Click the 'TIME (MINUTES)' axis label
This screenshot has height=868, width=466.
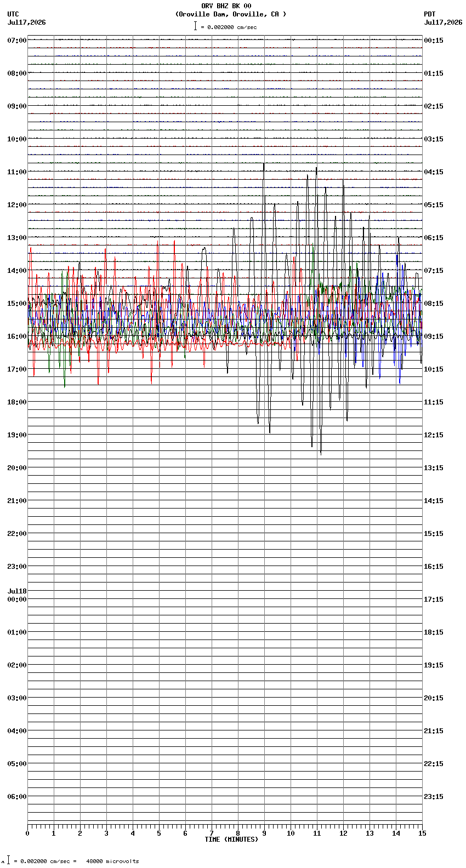(x=231, y=840)
